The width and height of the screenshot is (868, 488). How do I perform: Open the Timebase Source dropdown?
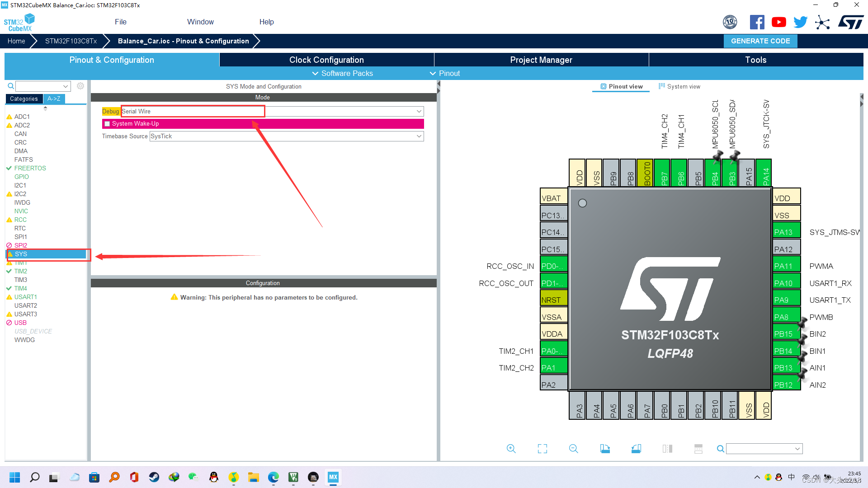coord(419,136)
